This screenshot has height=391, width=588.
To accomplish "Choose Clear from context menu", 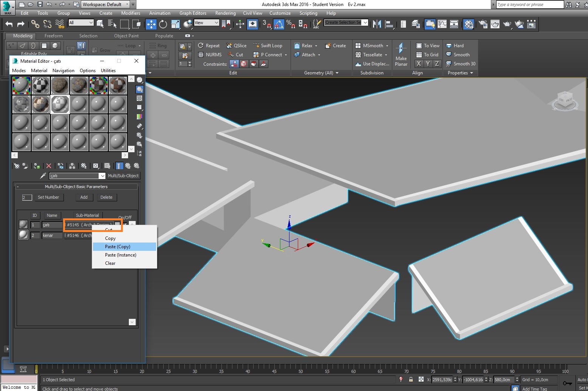I will (x=124, y=263).
